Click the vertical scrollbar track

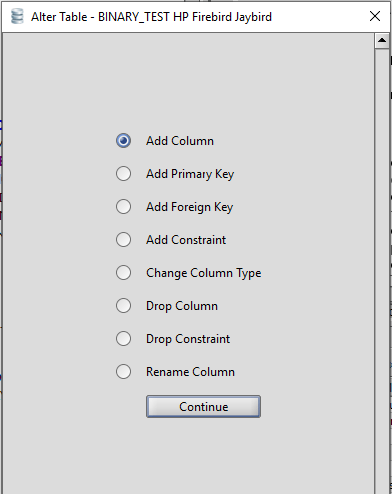pos(382,271)
